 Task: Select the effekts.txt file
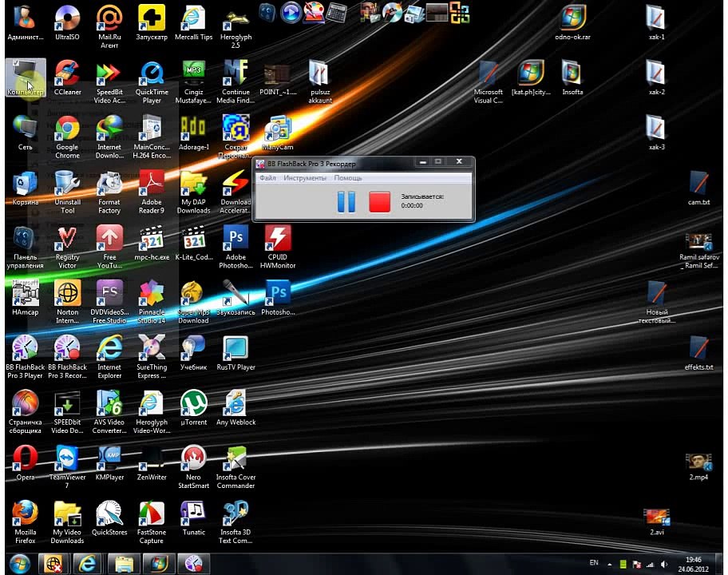click(698, 353)
